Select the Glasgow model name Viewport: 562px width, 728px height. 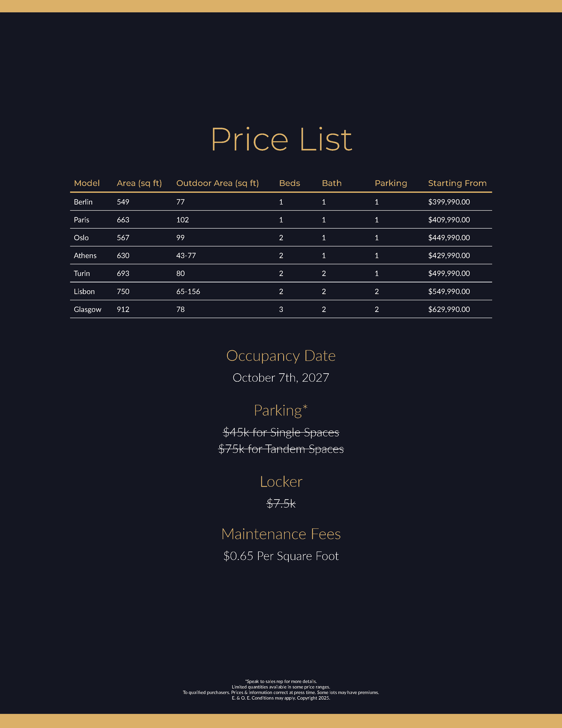[x=87, y=309]
